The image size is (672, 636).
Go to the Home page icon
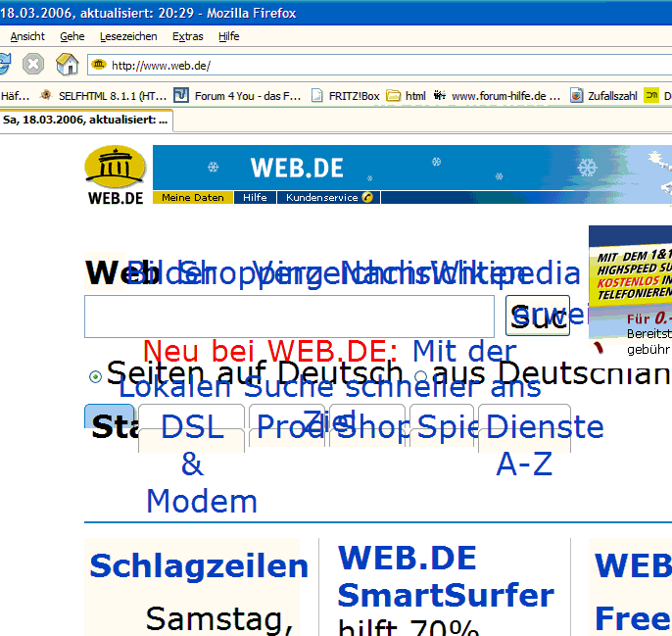(x=67, y=65)
